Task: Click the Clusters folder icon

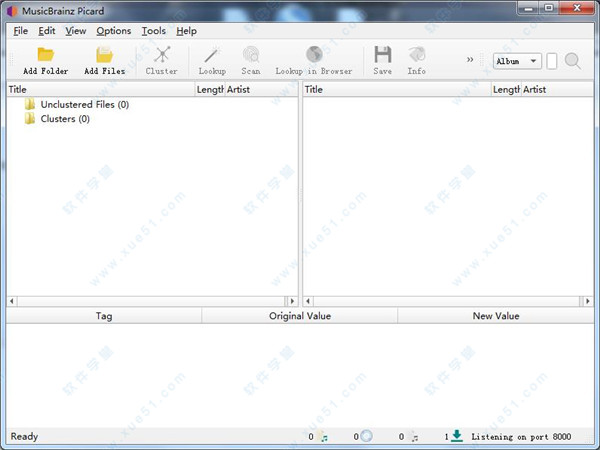Action: [x=30, y=119]
